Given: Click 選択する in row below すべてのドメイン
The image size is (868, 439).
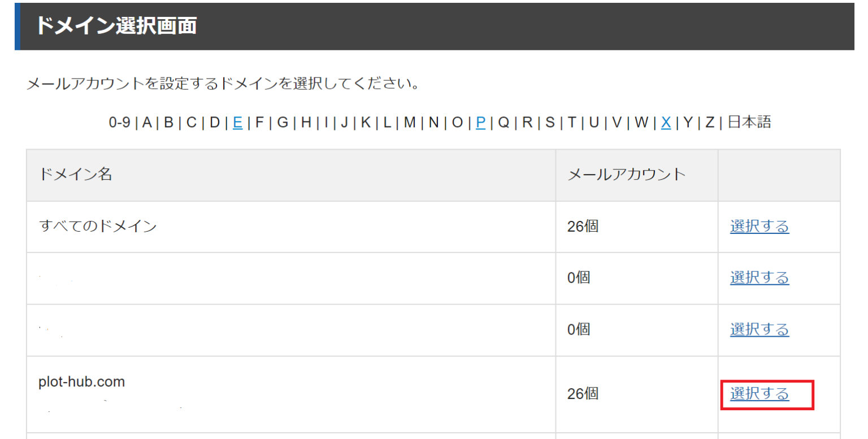Looking at the screenshot, I should tap(759, 278).
